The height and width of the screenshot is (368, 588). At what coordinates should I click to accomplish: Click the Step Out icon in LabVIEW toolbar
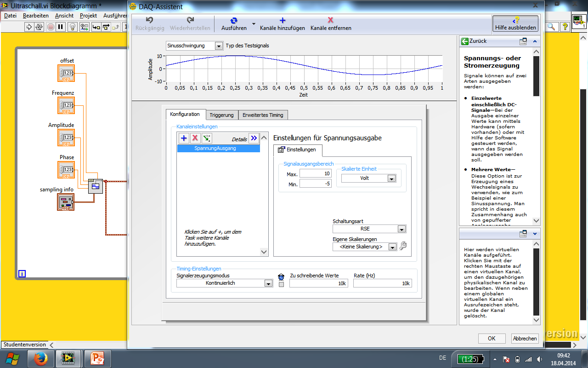click(x=116, y=27)
